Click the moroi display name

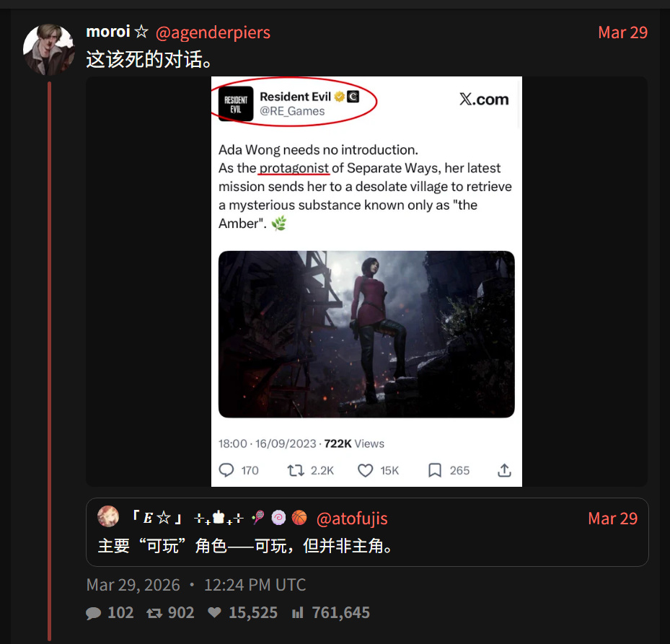[108, 32]
